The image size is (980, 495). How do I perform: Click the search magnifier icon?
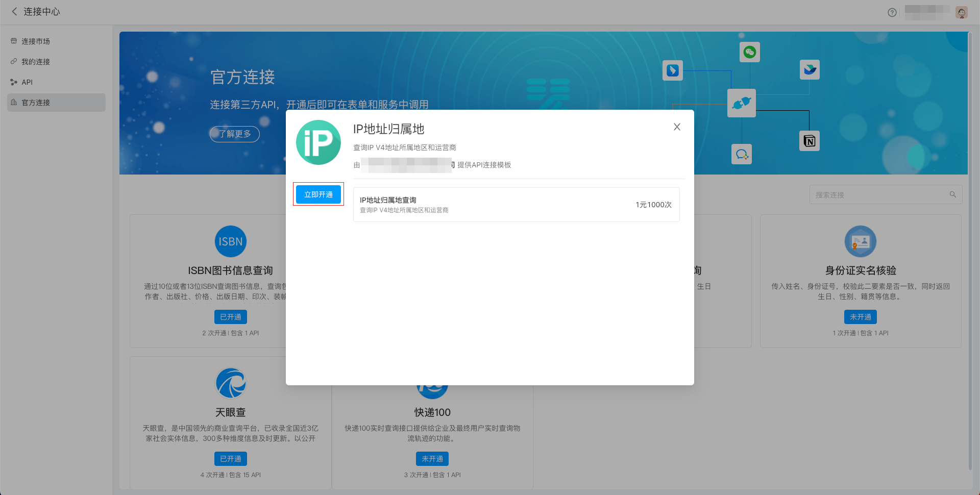[952, 194]
